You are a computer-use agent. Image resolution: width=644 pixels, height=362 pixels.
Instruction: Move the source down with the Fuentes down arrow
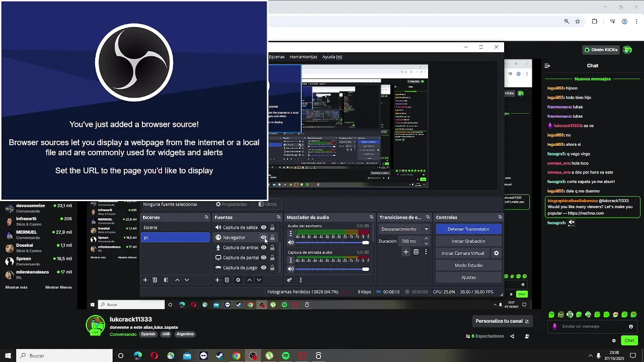(259, 280)
